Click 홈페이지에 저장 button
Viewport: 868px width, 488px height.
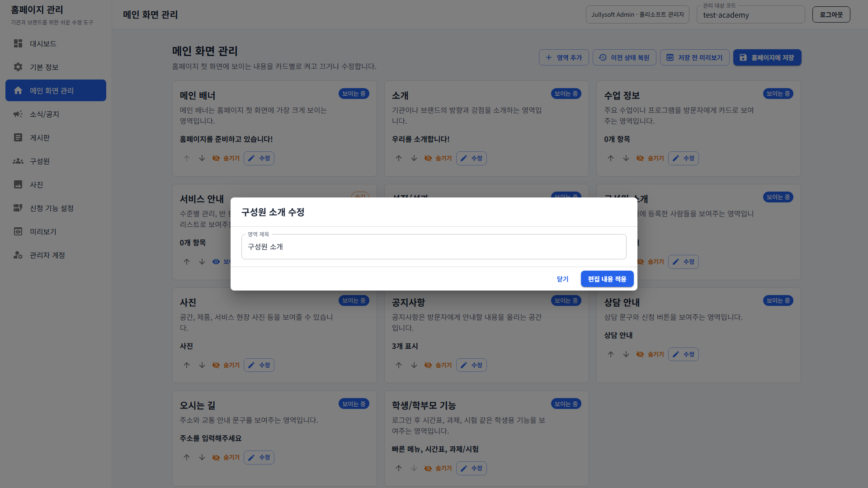pos(767,57)
